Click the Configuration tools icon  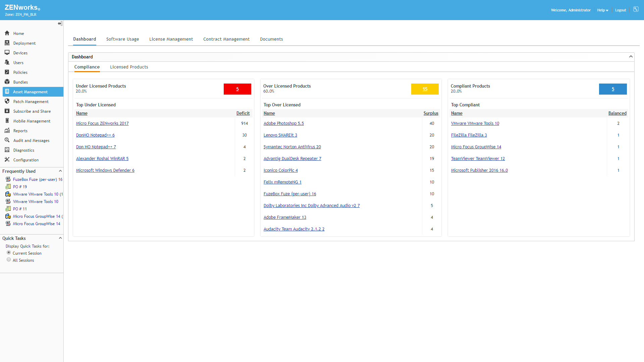pyautogui.click(x=7, y=160)
